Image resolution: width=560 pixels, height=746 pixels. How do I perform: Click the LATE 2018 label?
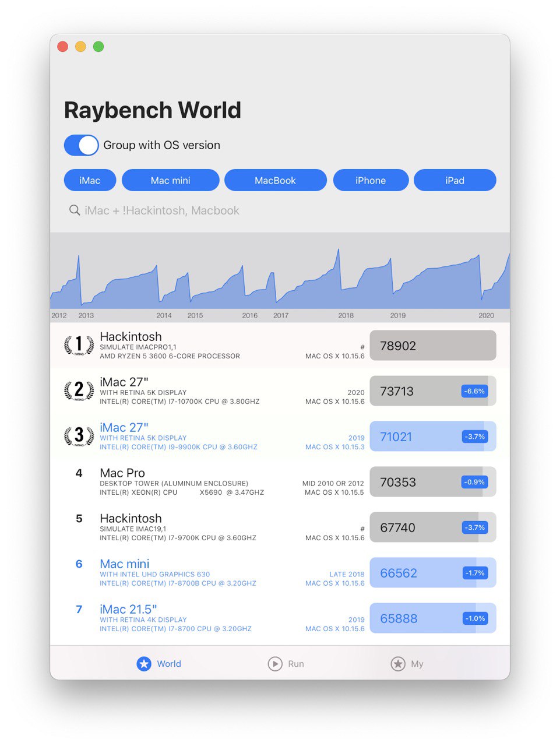347,575
